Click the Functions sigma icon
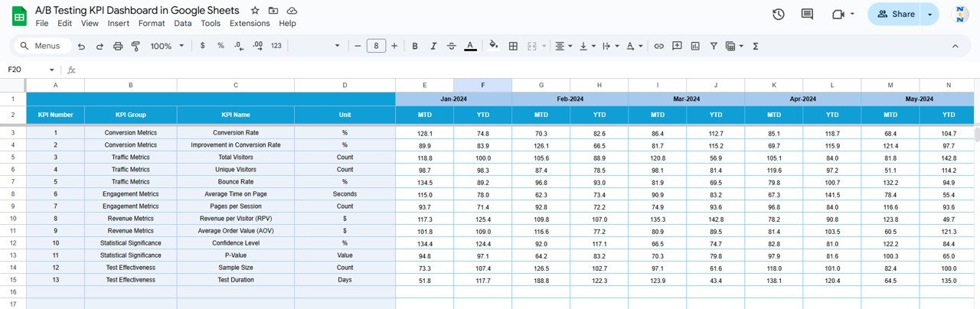980x309 pixels. [756, 46]
